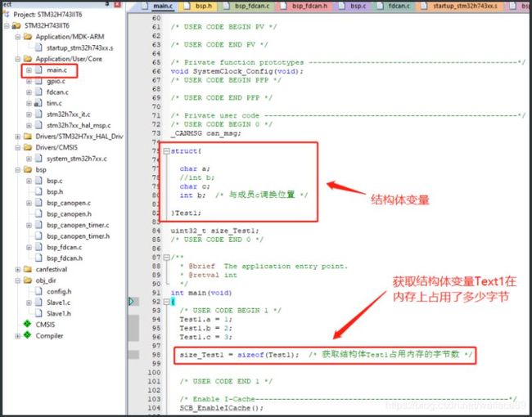532x417 pixels.
Task: Click the bsp.h file icon
Action: tap(38, 192)
